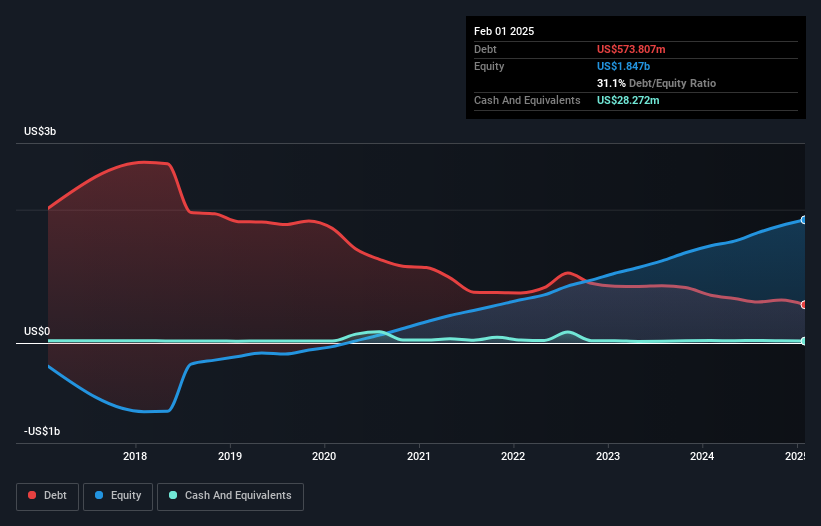Click the Feb 01 2025 tooltip date

(504, 31)
